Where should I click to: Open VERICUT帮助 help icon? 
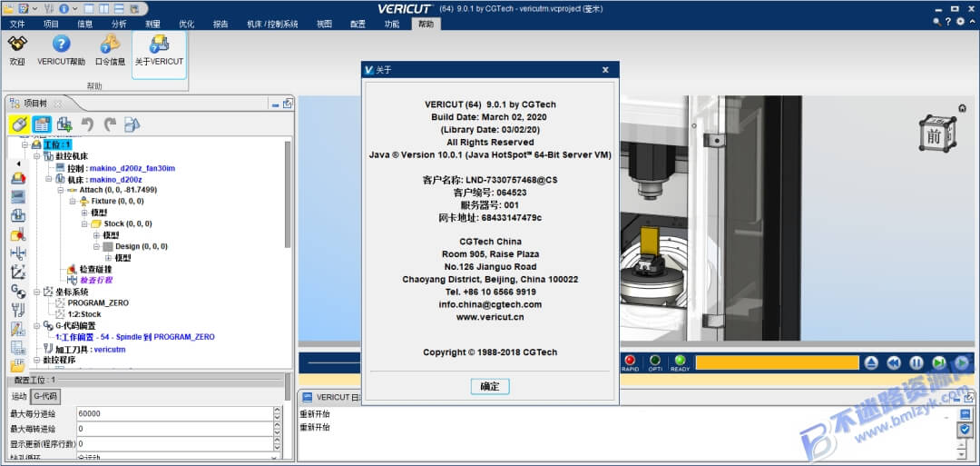pos(62,44)
